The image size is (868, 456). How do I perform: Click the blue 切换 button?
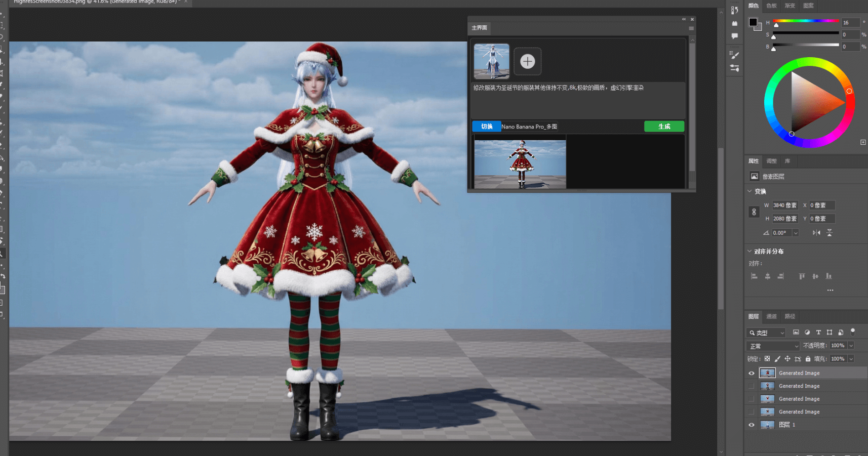pos(487,127)
